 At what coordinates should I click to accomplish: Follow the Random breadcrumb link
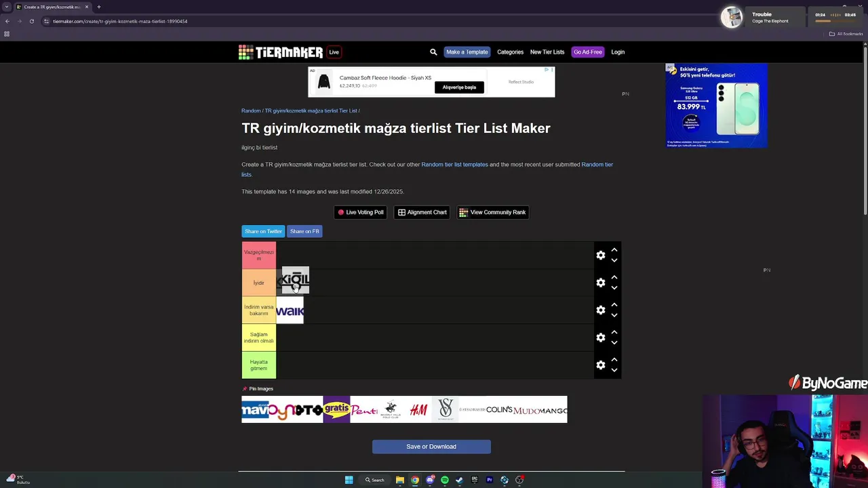(251, 110)
